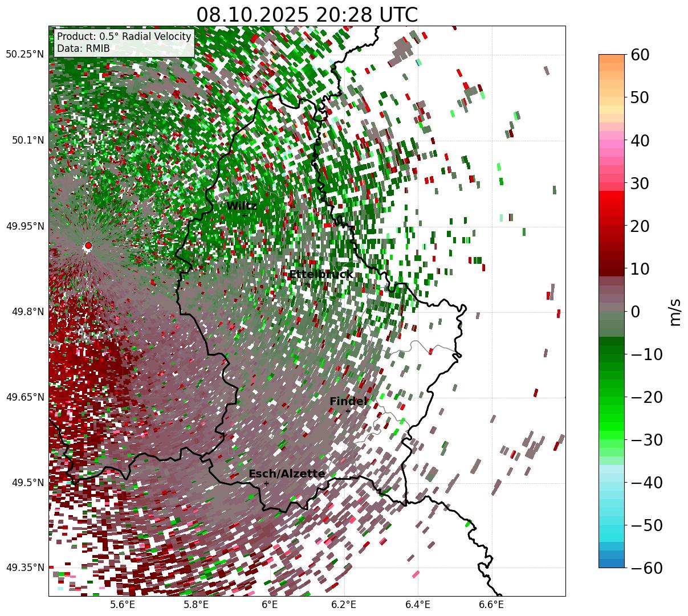Pick the bright red colorbar segment near 25

[x=612, y=205]
